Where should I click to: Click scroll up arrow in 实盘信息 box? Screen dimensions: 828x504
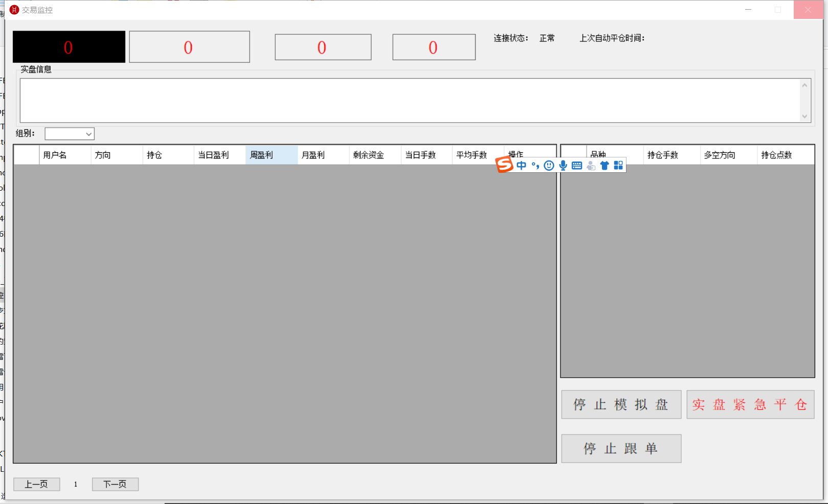tap(805, 85)
